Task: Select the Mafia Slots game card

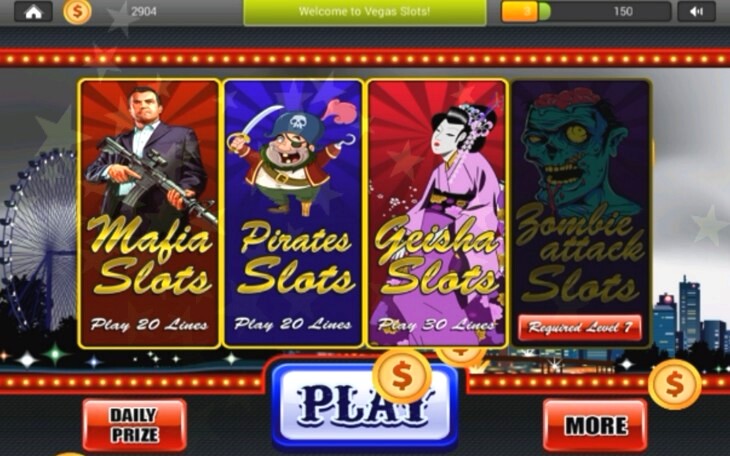Action: coord(149,213)
